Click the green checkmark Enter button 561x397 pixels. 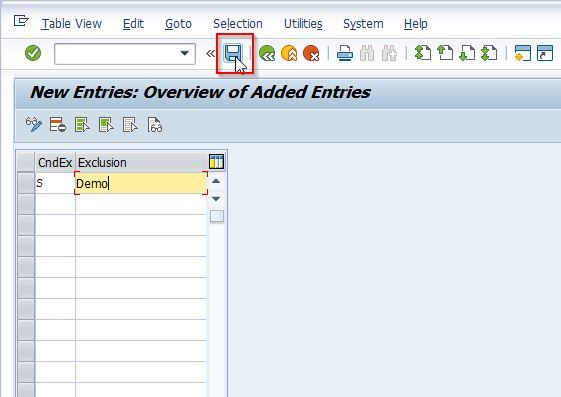click(x=33, y=53)
